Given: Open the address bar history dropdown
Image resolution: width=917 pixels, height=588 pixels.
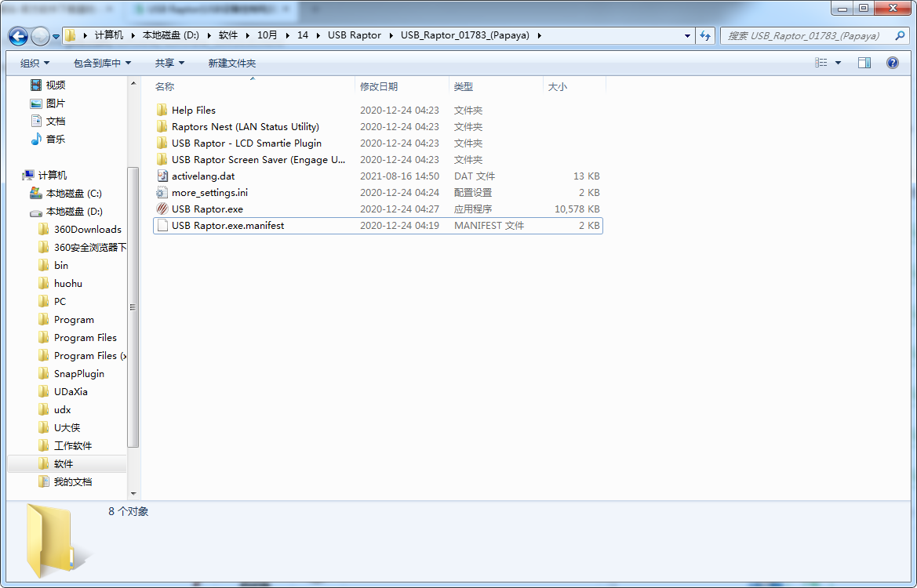Looking at the screenshot, I should (687, 35).
